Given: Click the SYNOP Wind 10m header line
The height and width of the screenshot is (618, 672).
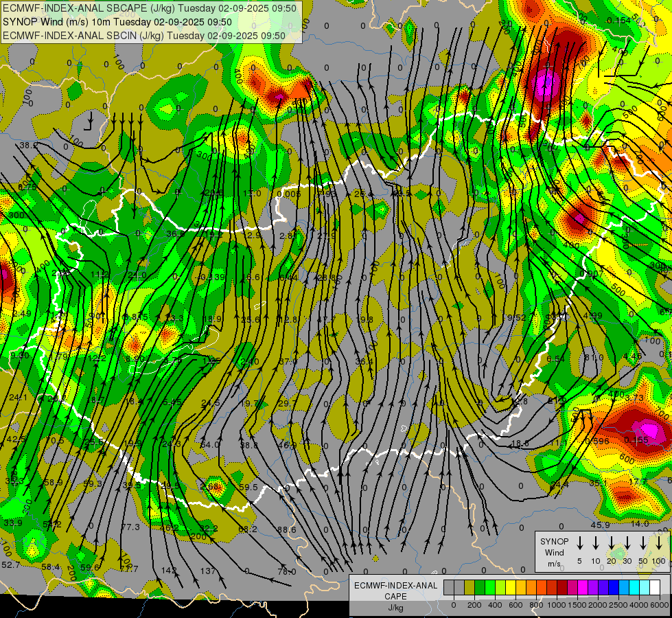Looking at the screenshot, I should [117, 22].
